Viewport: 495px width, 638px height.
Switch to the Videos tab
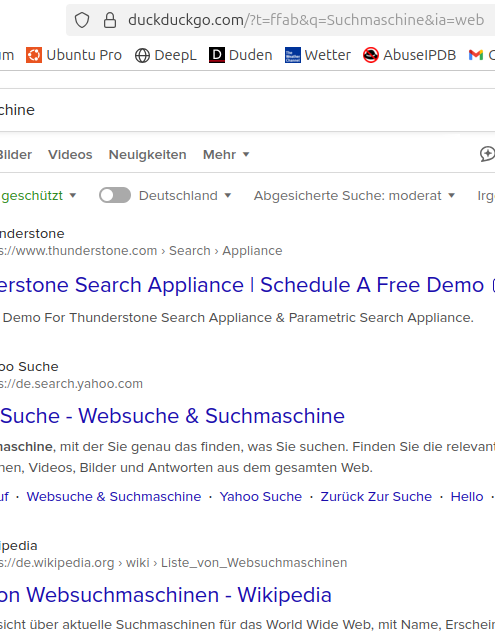click(70, 155)
